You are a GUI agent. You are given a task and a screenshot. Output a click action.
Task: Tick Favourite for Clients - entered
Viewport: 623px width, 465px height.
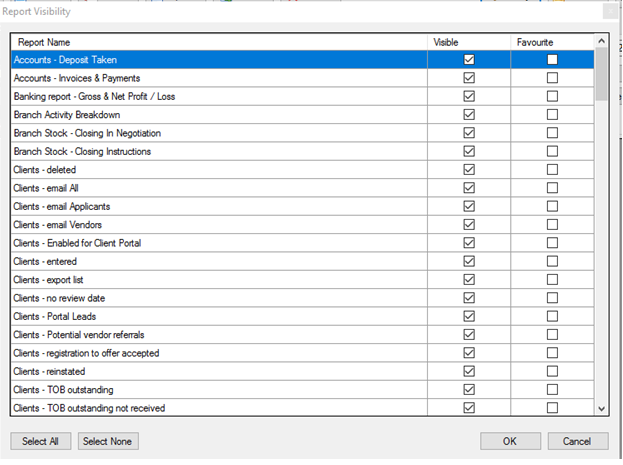[552, 261]
